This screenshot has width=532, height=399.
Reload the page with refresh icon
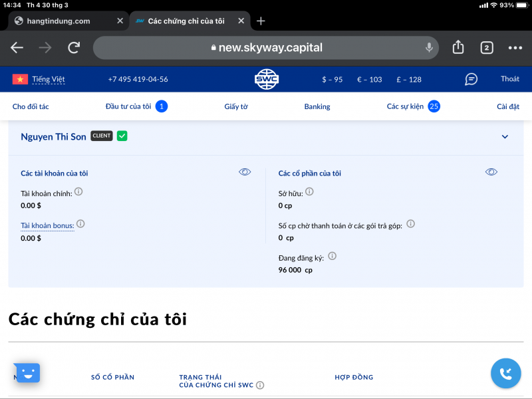(x=74, y=47)
